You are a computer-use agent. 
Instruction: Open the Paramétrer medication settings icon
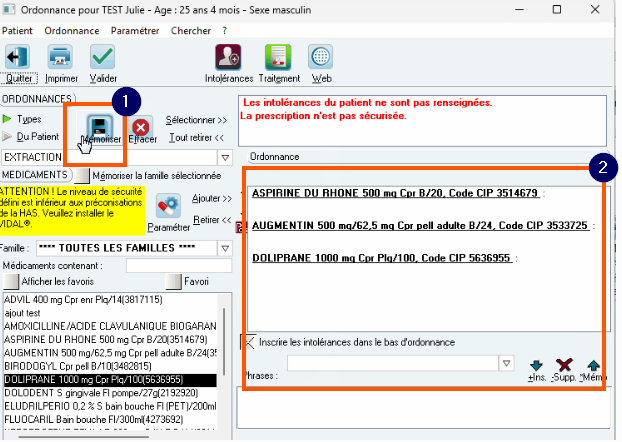tap(168, 206)
